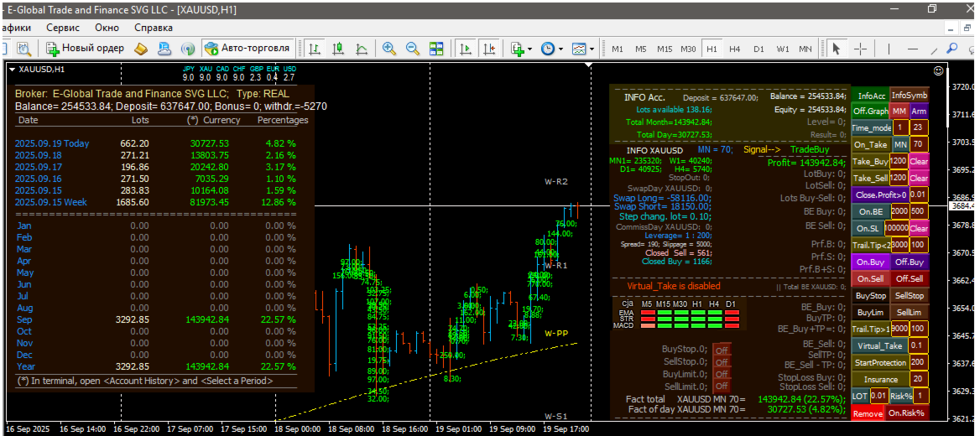980x436 pixels.
Task: Click the blue search magnifier icon
Action: (x=951, y=48)
